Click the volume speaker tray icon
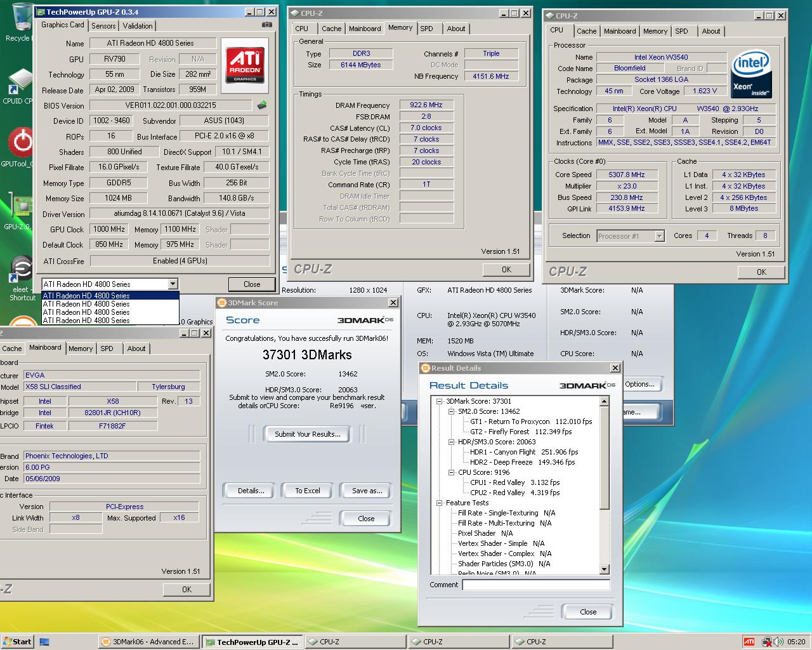 [x=778, y=642]
